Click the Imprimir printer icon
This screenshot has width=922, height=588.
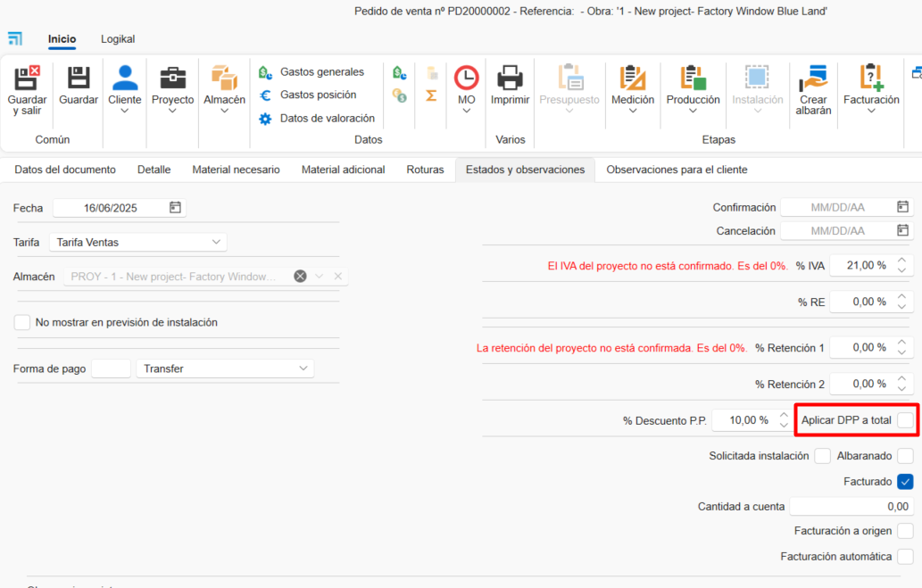tap(510, 78)
